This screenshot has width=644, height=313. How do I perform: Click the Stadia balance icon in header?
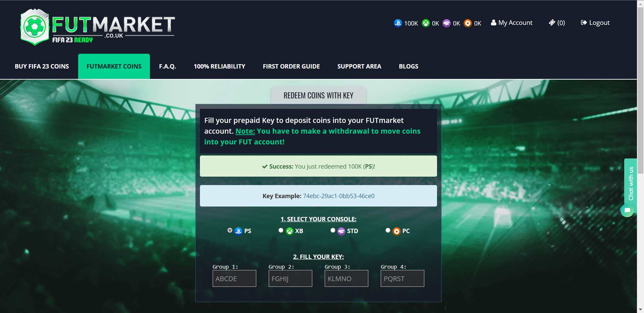(x=446, y=23)
